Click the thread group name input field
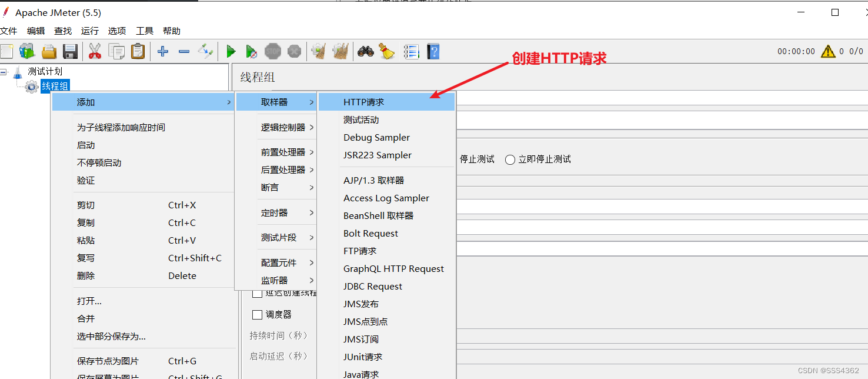 tap(661, 98)
